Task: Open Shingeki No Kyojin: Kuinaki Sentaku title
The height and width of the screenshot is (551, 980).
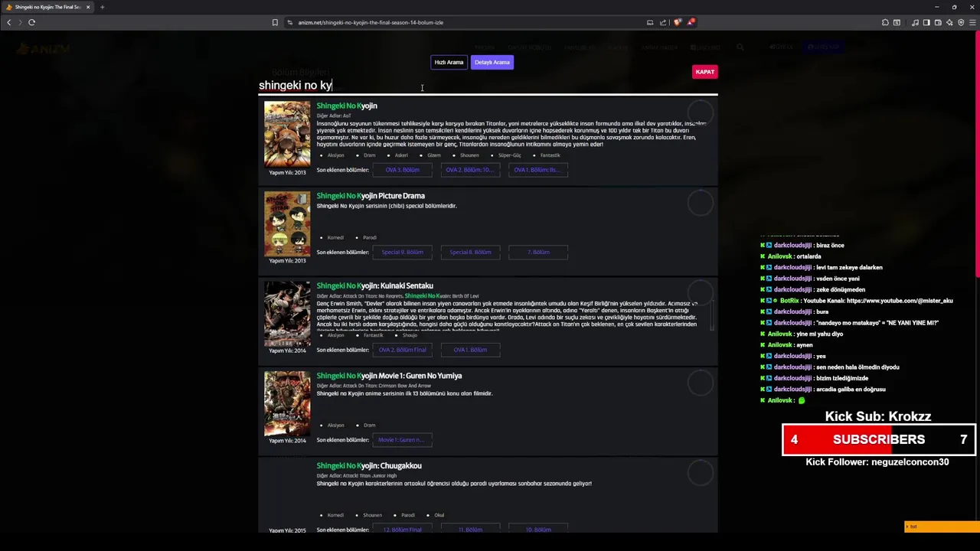Action: click(x=375, y=285)
